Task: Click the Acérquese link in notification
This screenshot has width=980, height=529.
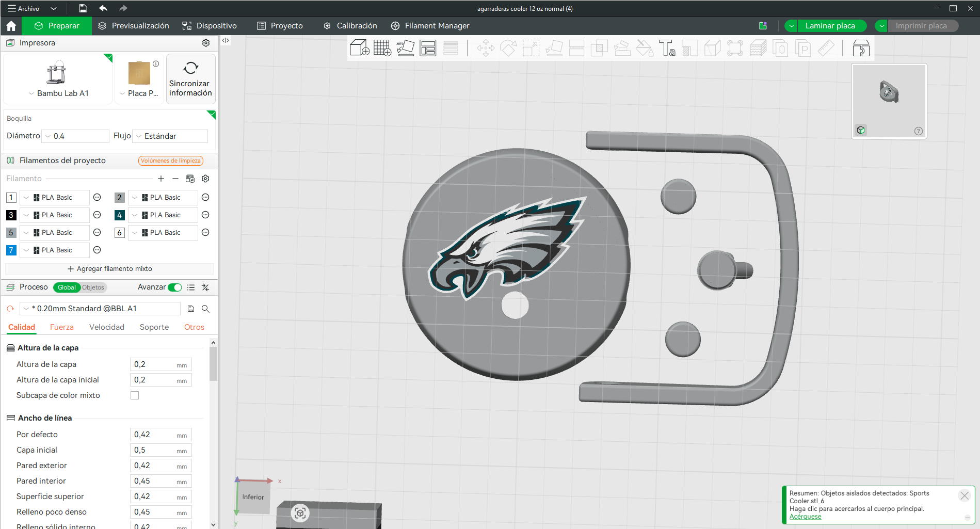Action: [x=805, y=517]
